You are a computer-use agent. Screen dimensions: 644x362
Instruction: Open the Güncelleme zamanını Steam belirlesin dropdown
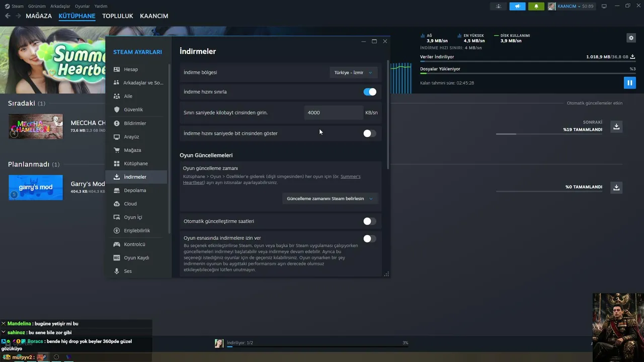click(x=330, y=199)
